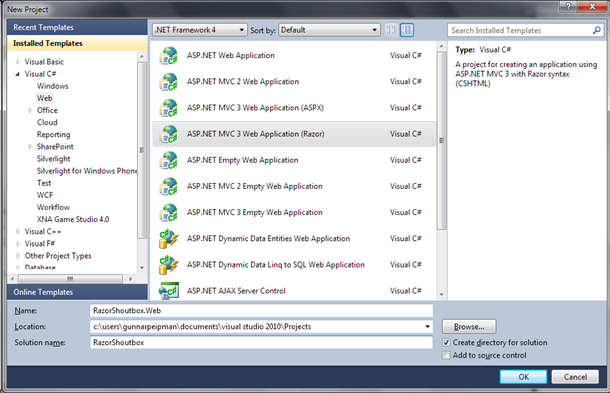Select Windows under Visual C#
Image resolution: width=610 pixels, height=393 pixels.
pos(53,86)
